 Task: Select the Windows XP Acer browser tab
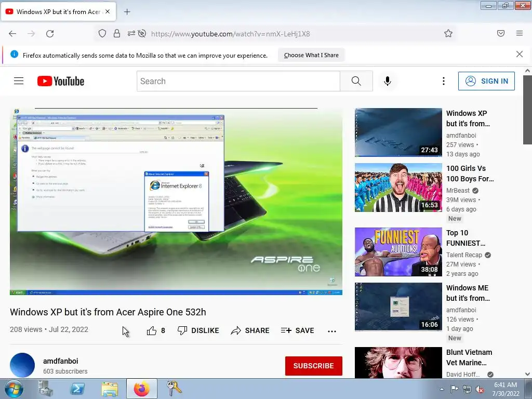pyautogui.click(x=58, y=12)
